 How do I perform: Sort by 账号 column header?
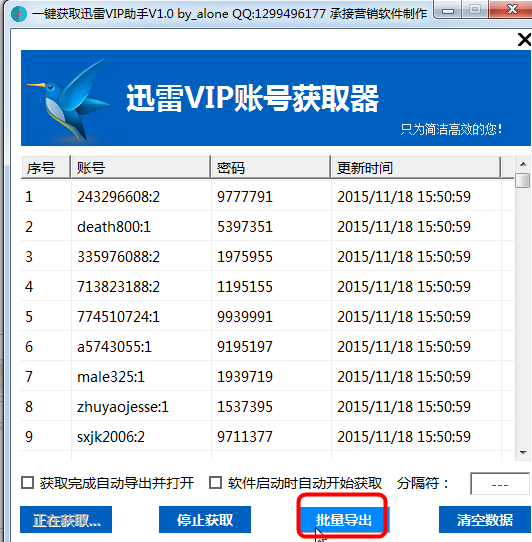[x=141, y=168]
